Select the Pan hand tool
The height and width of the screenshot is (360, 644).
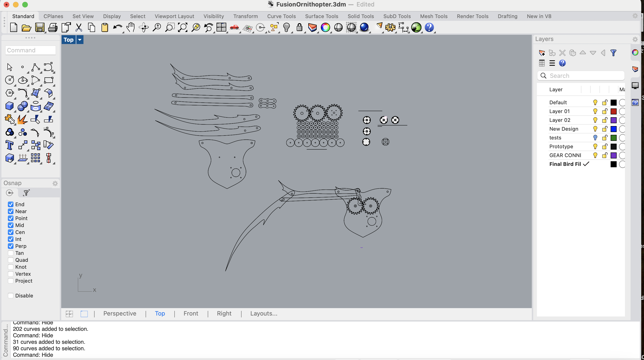coord(131,27)
